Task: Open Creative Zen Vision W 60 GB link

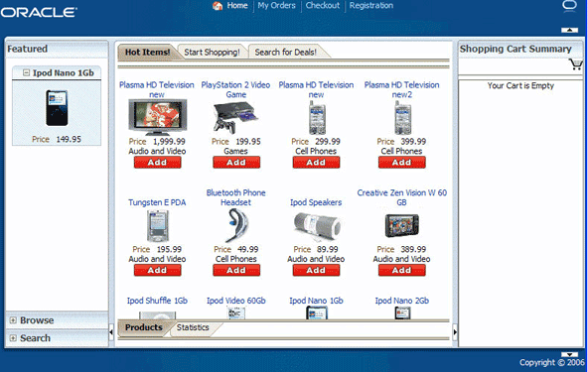Action: (401, 197)
